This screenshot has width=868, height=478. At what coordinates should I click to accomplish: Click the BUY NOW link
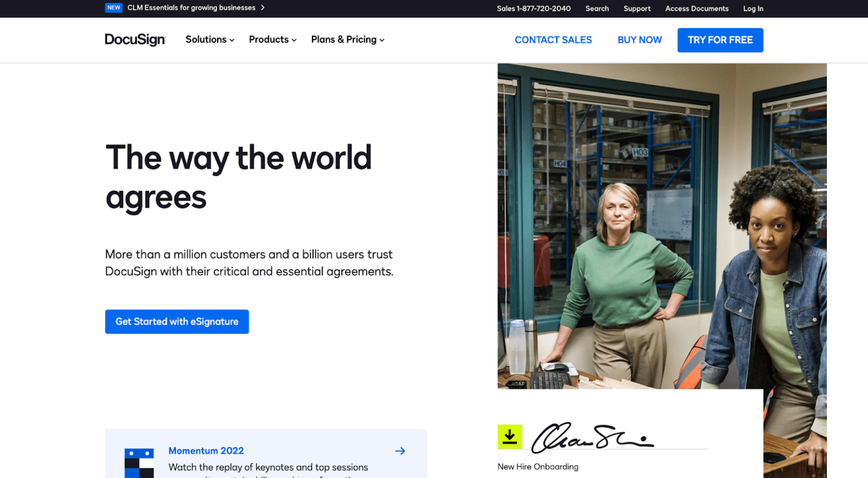[x=640, y=40]
